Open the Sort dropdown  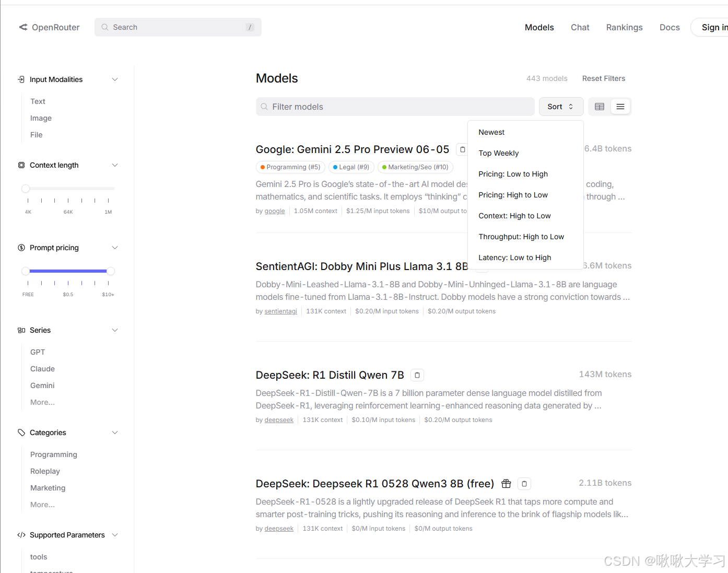[561, 107]
